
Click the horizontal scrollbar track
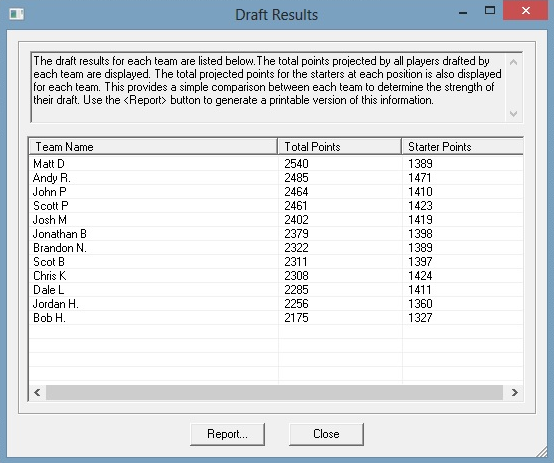[274, 392]
